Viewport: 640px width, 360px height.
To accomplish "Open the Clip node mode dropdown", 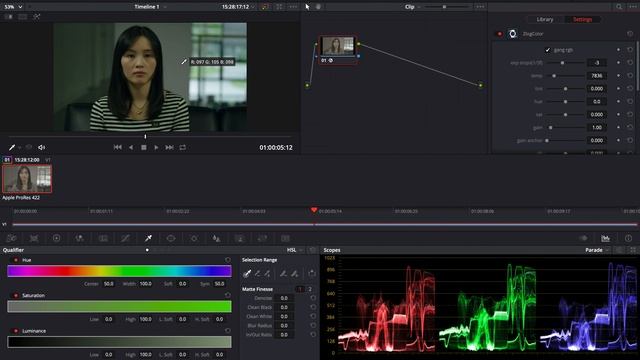I will 412,7.
